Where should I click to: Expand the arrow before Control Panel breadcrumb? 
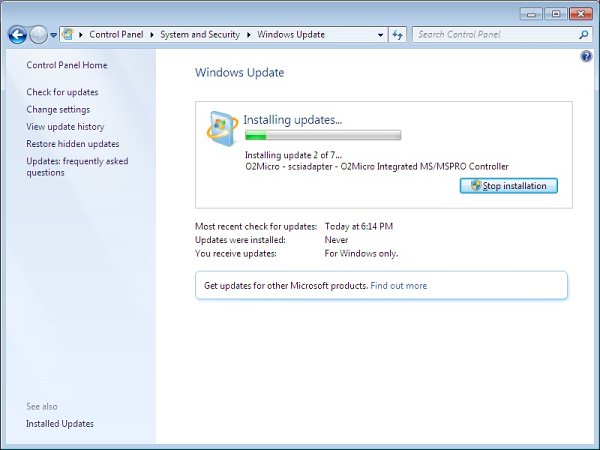pyautogui.click(x=81, y=35)
